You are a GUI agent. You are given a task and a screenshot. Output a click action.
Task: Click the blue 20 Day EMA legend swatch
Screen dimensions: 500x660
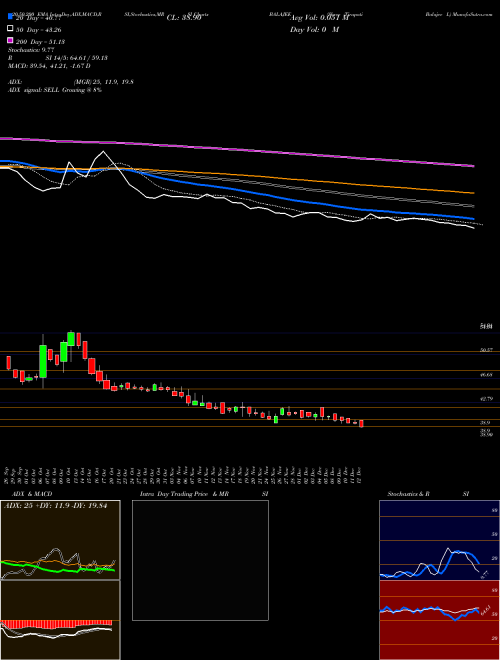coord(10,17)
